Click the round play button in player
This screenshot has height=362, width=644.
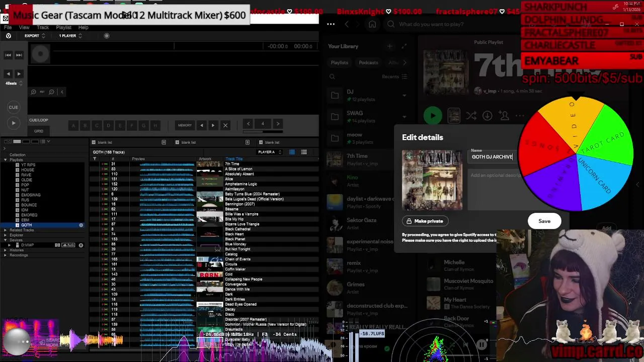[14, 123]
